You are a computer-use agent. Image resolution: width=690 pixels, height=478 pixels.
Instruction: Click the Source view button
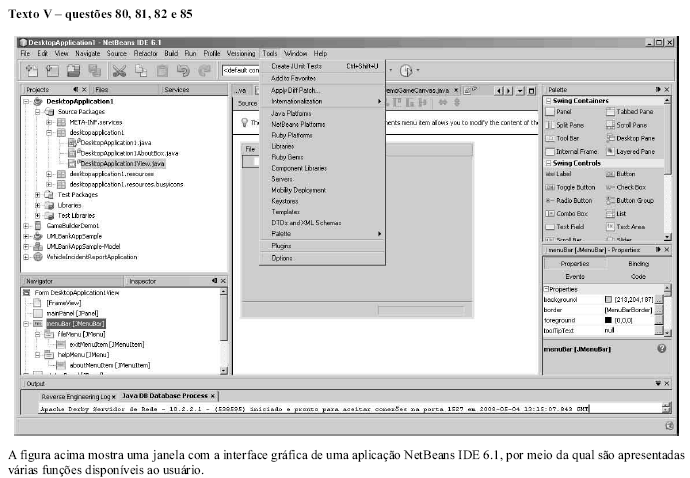coord(247,103)
